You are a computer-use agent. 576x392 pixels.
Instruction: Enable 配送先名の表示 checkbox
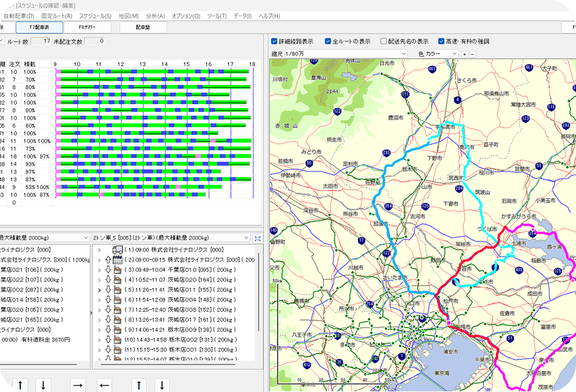[x=384, y=41]
